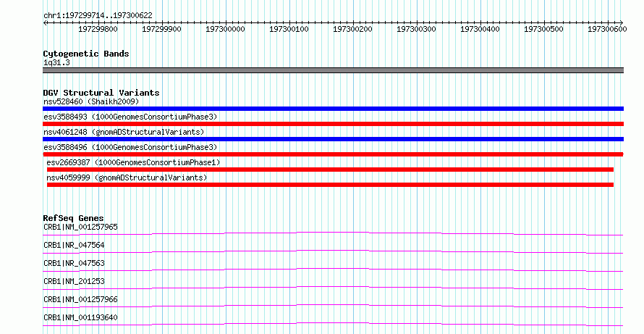
Task: Click the 1q31.3 band label
Action: [56, 63]
